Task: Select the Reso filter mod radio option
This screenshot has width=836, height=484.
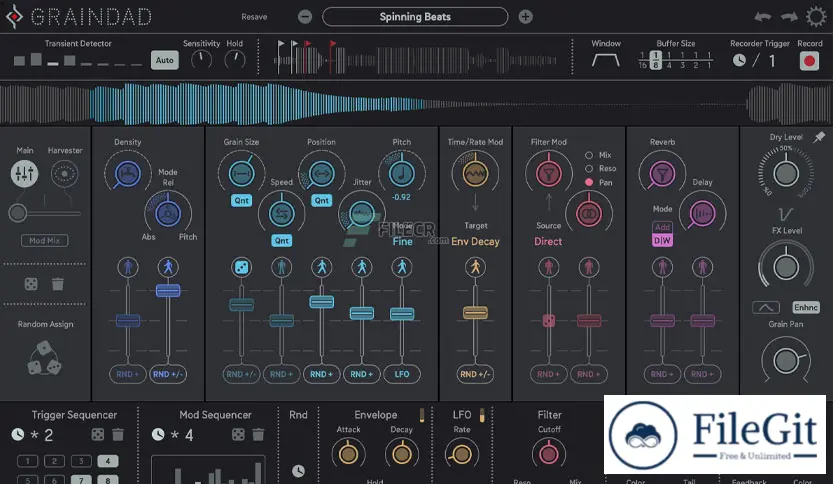Action: pos(589,168)
